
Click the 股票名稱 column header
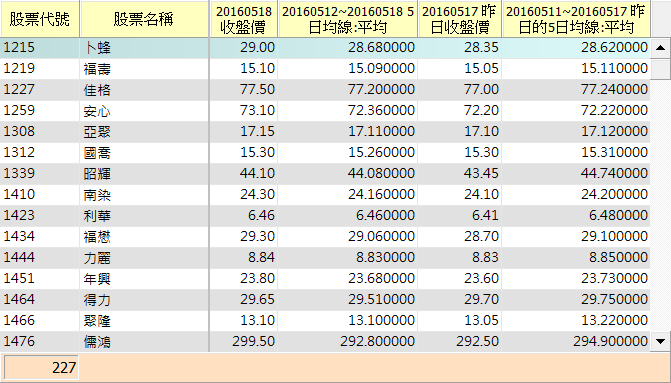(144, 19)
